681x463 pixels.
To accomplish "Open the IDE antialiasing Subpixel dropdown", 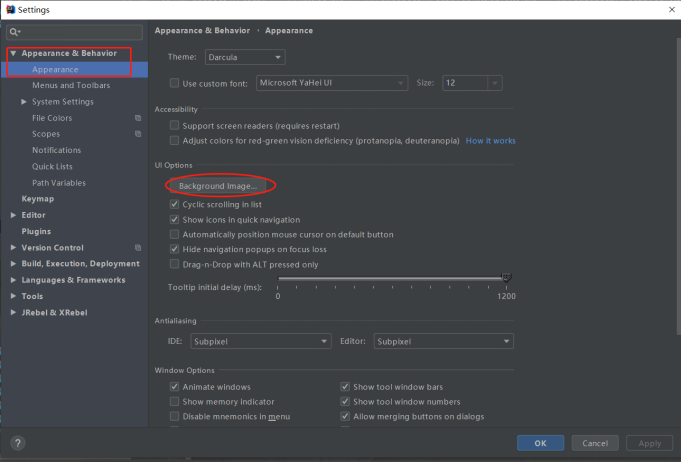I will pos(261,341).
